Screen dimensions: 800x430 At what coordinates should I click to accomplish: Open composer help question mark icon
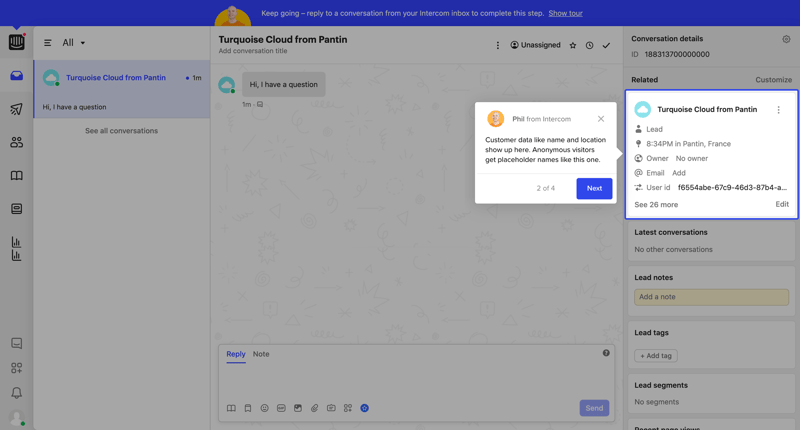[606, 353]
